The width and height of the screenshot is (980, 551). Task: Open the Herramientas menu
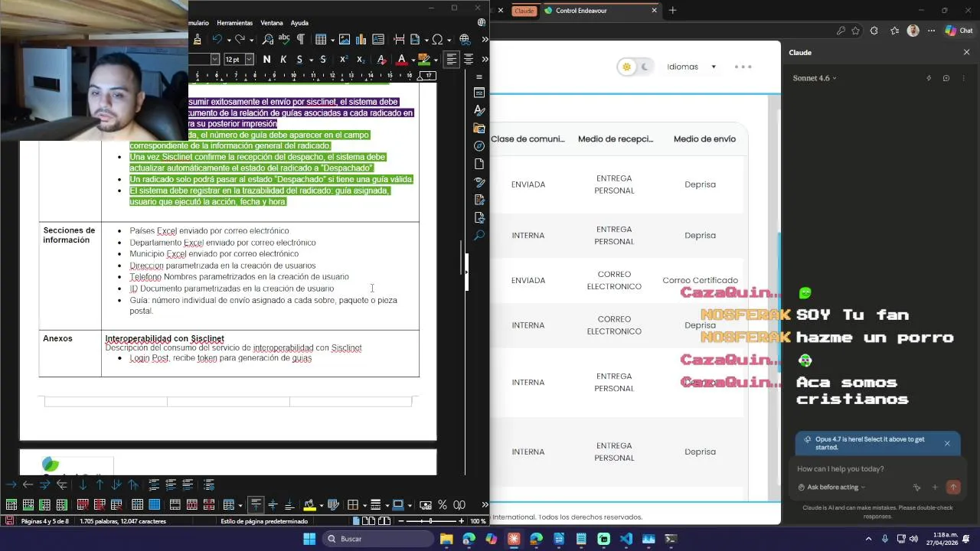tap(234, 23)
